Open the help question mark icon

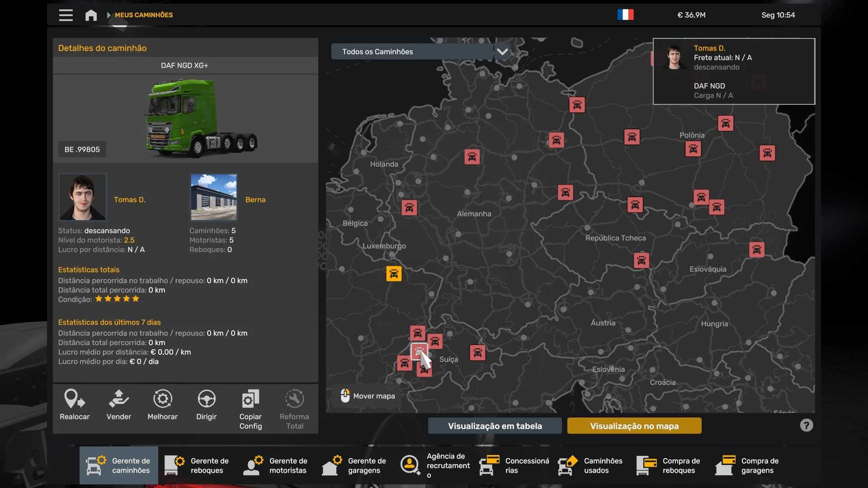(806, 425)
